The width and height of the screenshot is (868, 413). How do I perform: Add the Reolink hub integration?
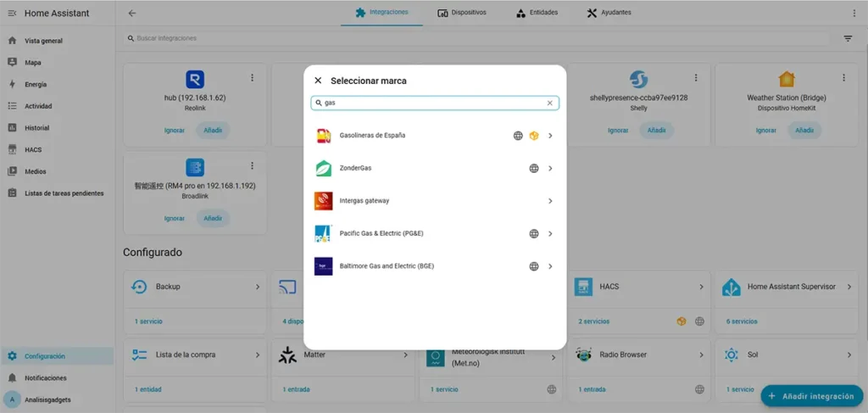coord(213,131)
